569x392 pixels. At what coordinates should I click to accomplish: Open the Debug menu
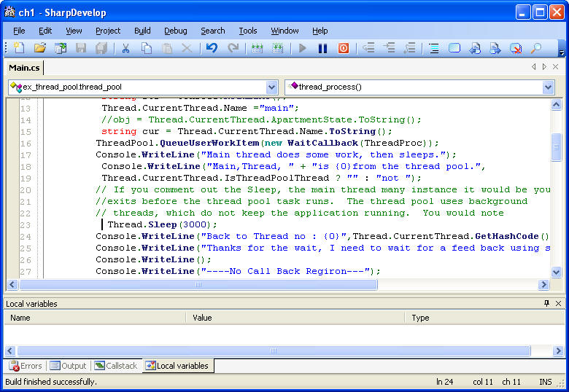coord(175,31)
